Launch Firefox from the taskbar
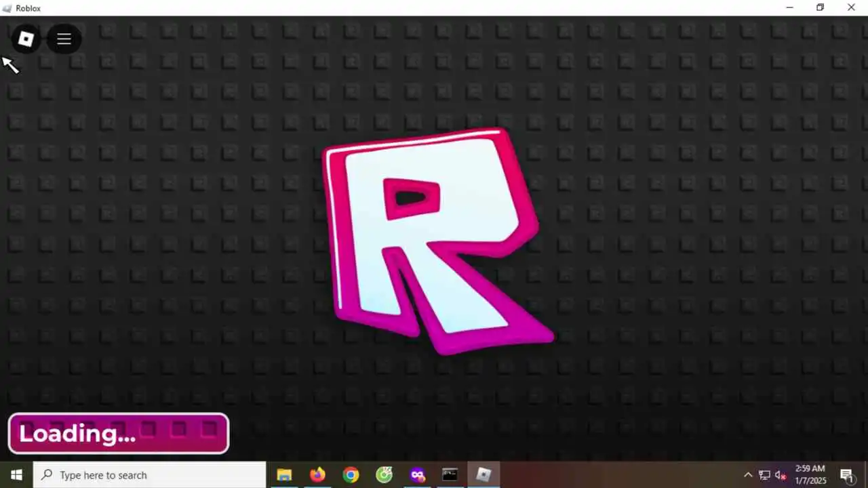Viewport: 868px width, 488px height. pos(317,475)
